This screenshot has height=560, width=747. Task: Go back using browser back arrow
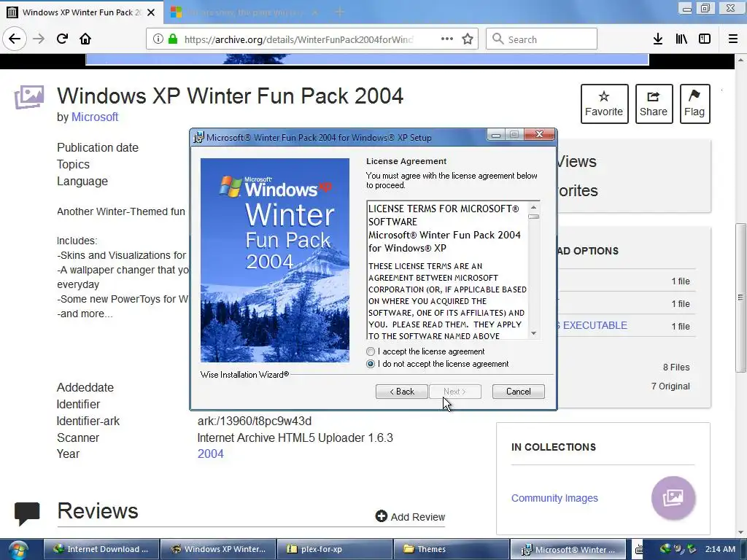15,39
